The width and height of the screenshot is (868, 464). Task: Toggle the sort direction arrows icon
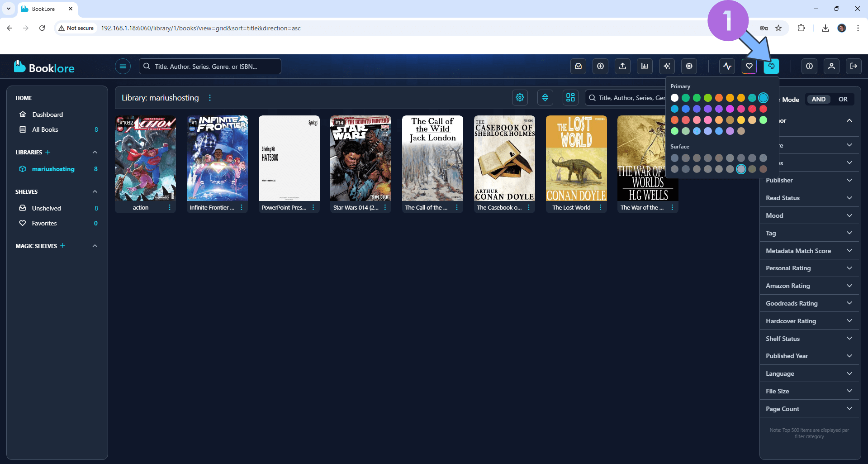point(545,97)
